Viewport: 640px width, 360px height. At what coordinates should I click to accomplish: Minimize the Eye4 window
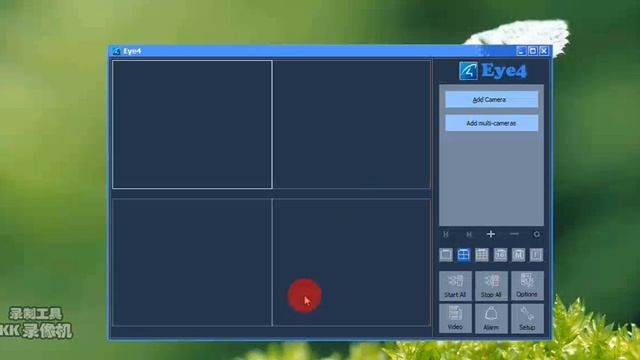521,51
